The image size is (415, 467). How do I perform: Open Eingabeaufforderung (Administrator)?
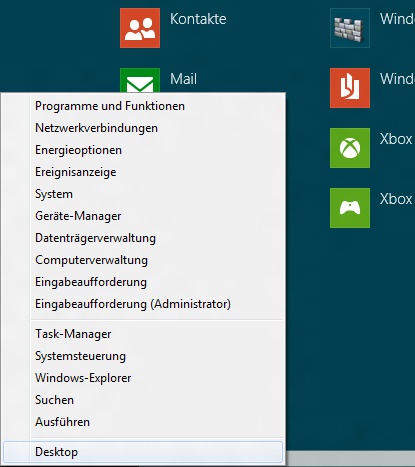[143, 304]
